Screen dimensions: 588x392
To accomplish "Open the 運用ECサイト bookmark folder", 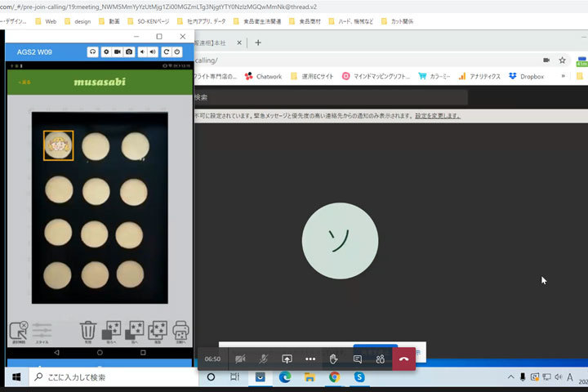I will [x=312, y=77].
